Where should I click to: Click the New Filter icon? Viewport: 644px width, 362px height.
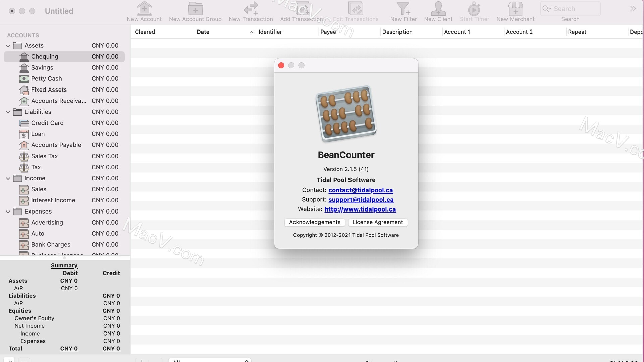[x=404, y=11]
